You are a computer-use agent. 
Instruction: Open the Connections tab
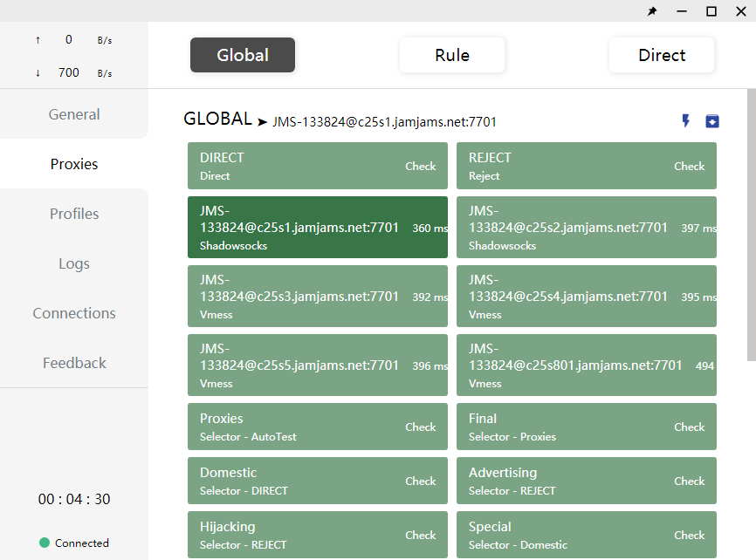coord(74,313)
